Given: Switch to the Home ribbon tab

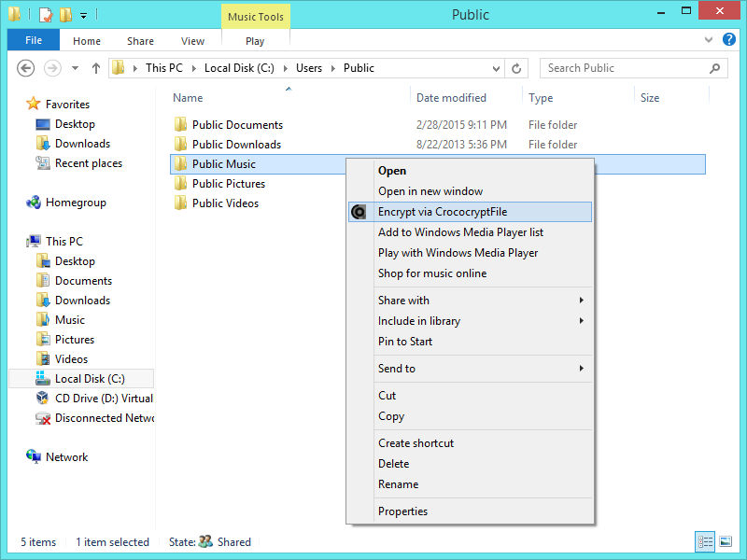Looking at the screenshot, I should pos(87,41).
